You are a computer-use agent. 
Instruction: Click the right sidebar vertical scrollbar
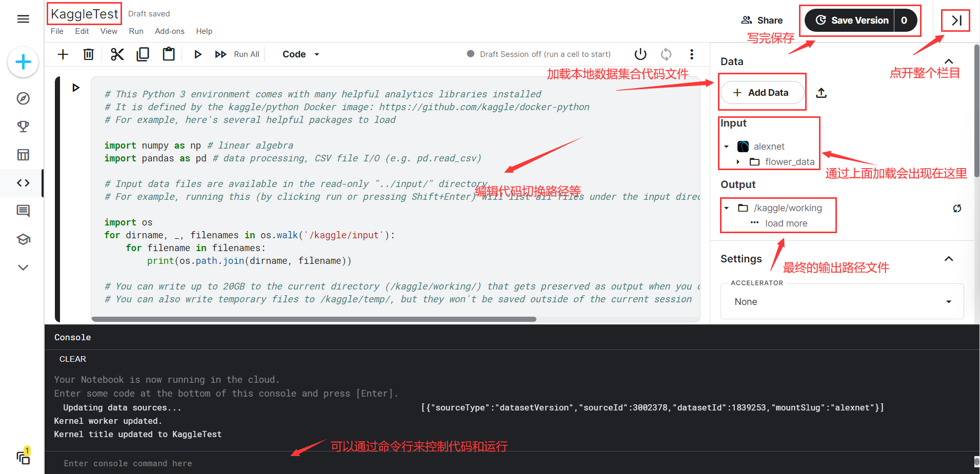(x=976, y=111)
